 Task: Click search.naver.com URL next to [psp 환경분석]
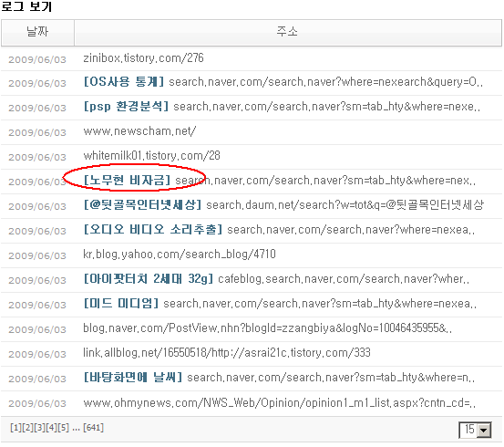pyautogui.click(x=327, y=107)
